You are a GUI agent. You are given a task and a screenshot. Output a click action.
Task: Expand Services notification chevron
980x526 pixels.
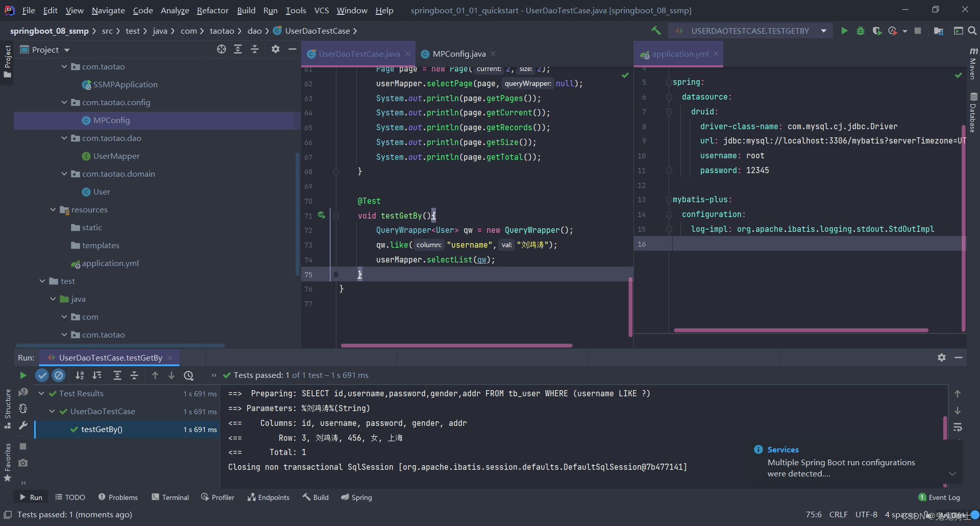(952, 473)
